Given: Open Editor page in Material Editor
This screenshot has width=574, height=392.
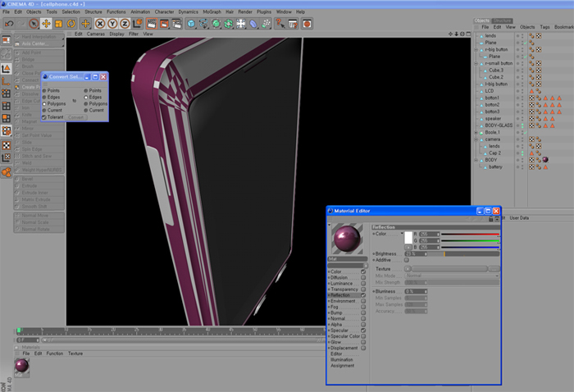Looking at the screenshot, I should (336, 354).
